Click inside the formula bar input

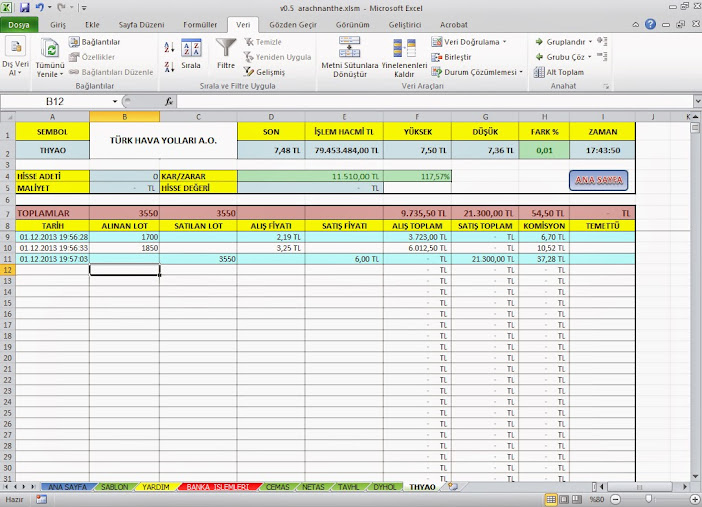(x=434, y=102)
